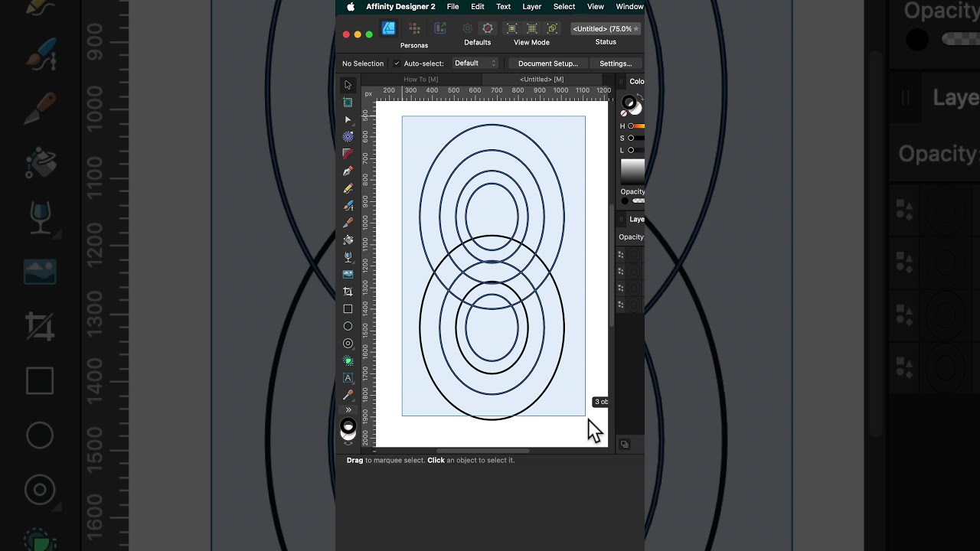Click the no-fill icon in Colour panel
The width and height of the screenshot is (980, 551).
[624, 113]
